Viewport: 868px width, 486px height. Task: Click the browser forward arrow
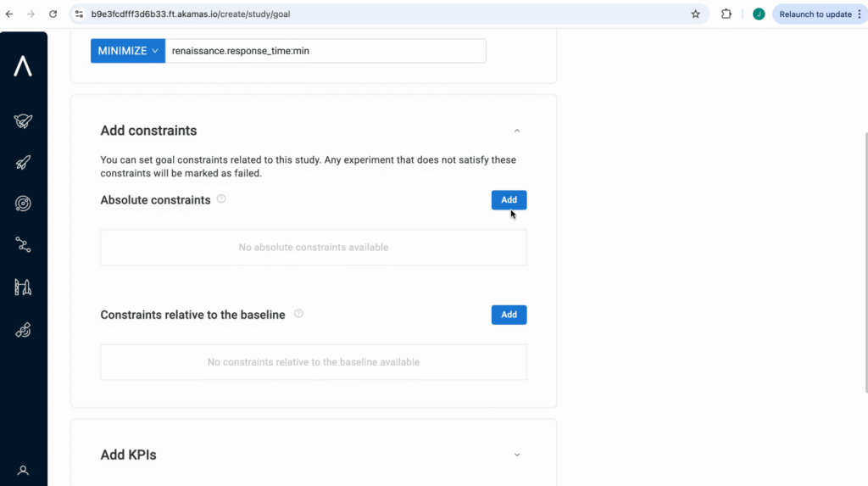click(x=31, y=14)
